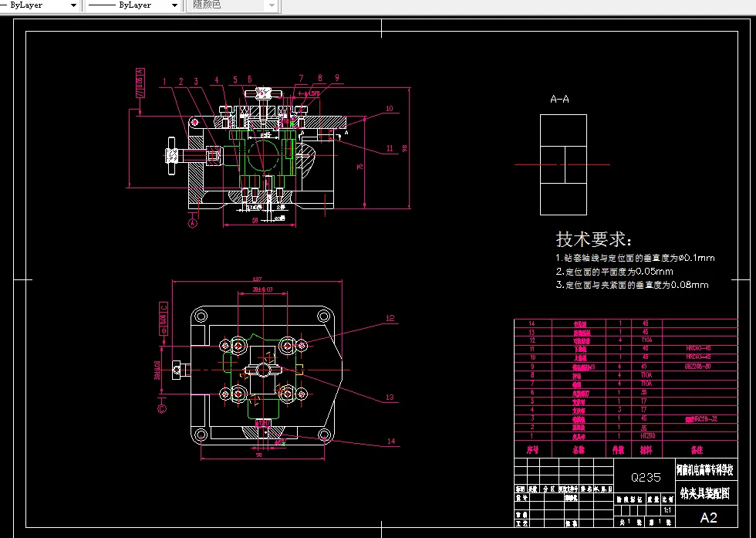Screen dimensions: 756x538
Task: Click balloon number 1 above the front view
Action: pyautogui.click(x=164, y=82)
